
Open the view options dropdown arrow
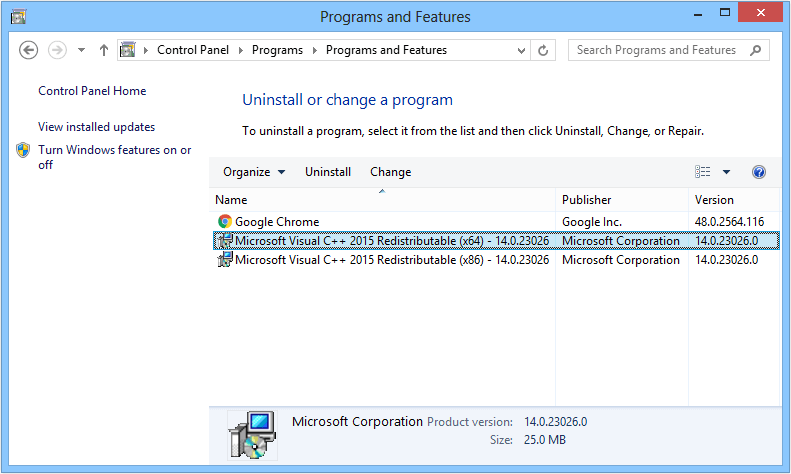click(x=726, y=172)
